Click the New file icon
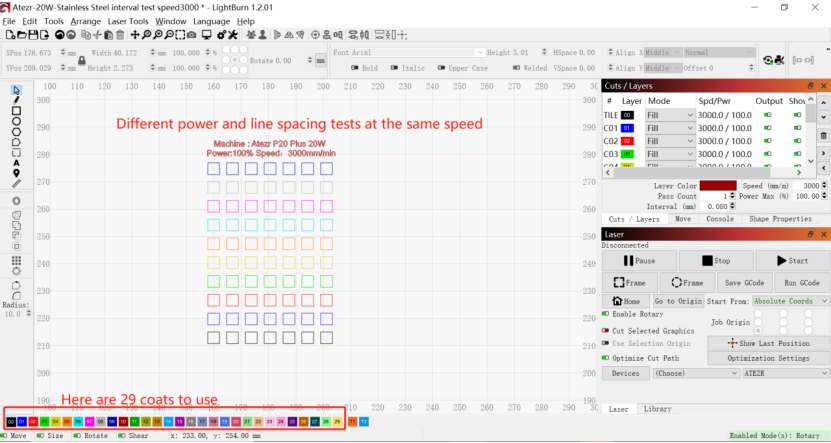Screen dimensions: 831x443 (x=10, y=35)
